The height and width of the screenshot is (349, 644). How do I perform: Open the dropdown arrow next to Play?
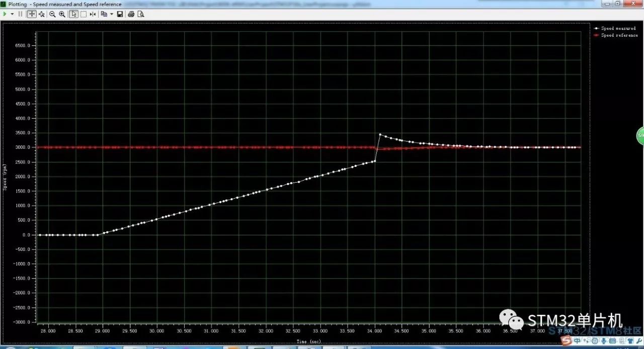point(12,14)
